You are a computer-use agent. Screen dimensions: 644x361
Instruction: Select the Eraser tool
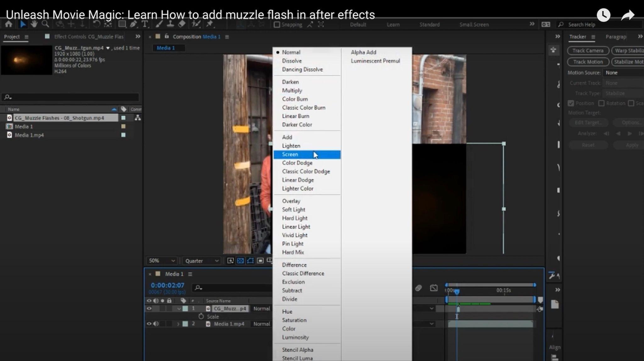point(182,24)
